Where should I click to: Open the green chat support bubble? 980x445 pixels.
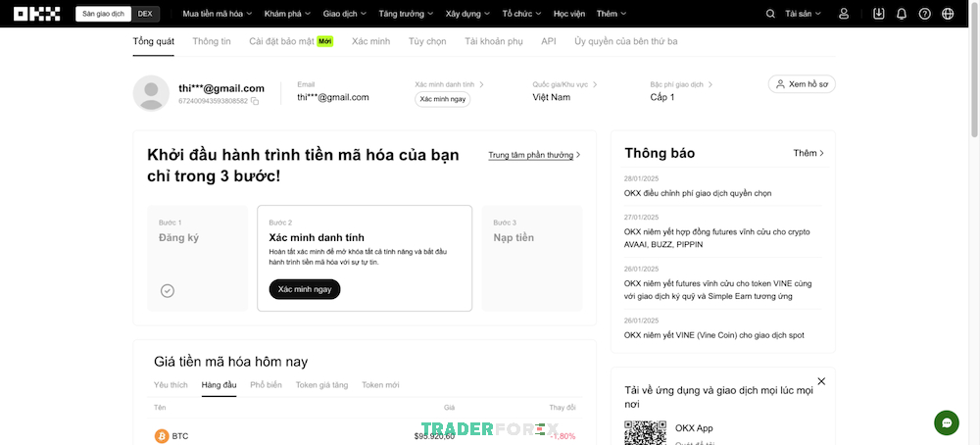tap(947, 423)
